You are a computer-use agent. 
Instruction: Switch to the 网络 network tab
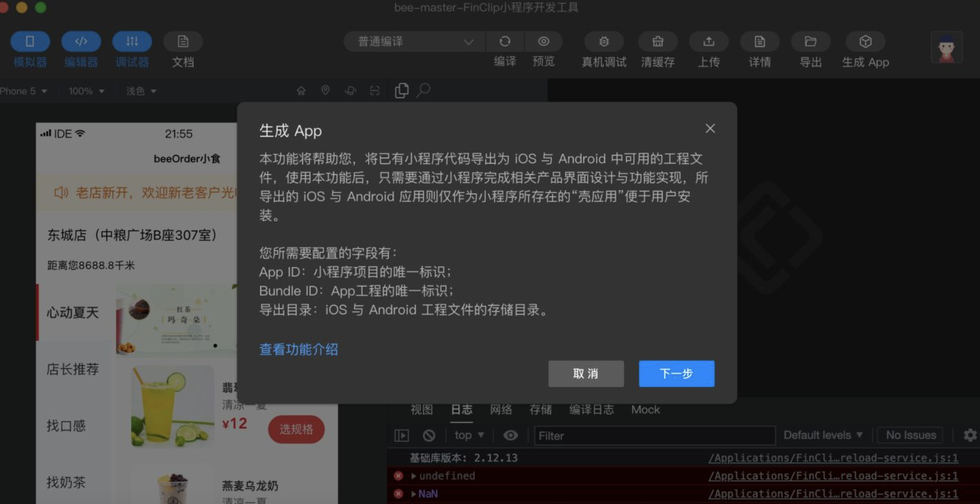[x=501, y=410]
